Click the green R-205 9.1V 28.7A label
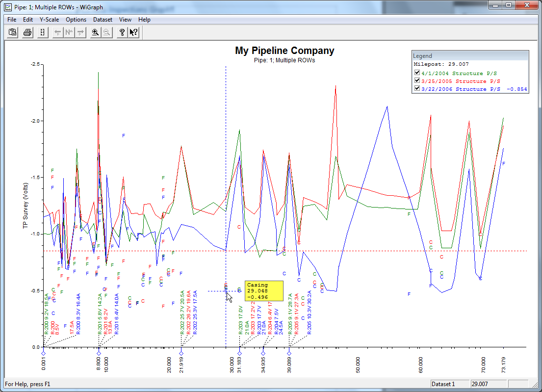Viewport: 542px width, 392px height. [x=290, y=314]
